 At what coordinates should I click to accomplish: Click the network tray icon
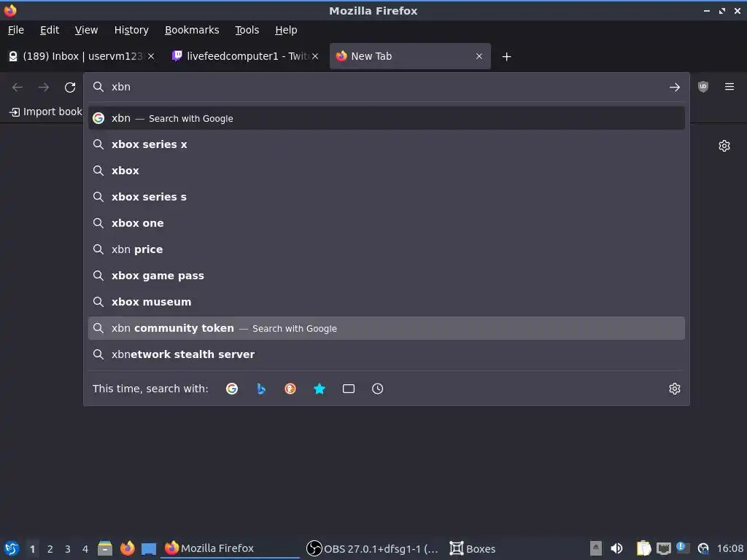point(663,548)
